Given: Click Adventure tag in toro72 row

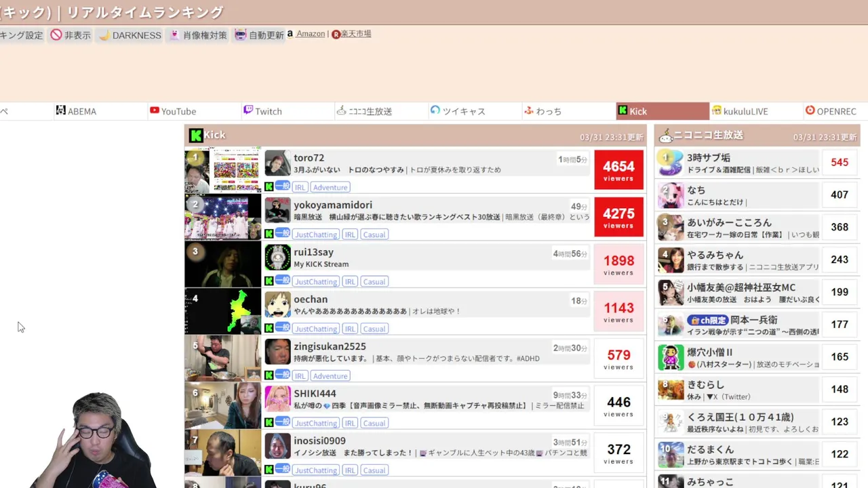Looking at the screenshot, I should [x=330, y=187].
